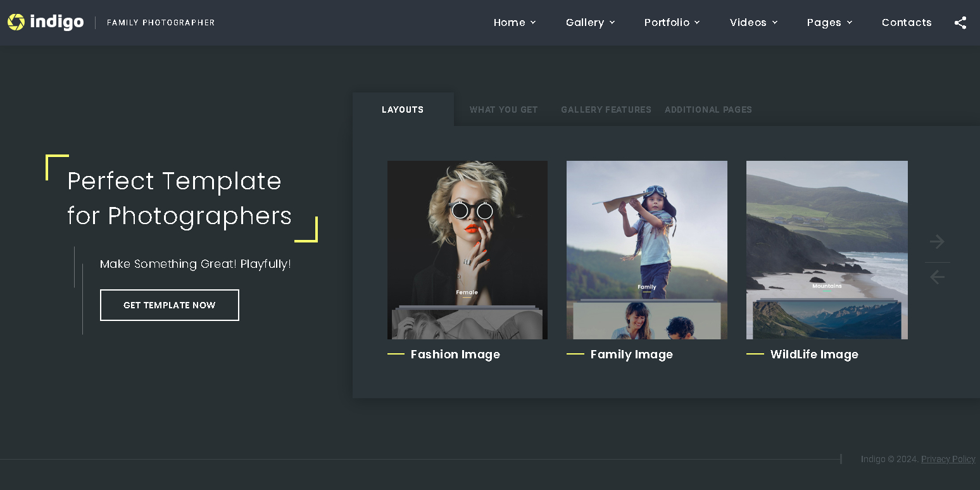Select the GALLERY FEATURES tab
This screenshot has width=980, height=490.
tap(606, 110)
